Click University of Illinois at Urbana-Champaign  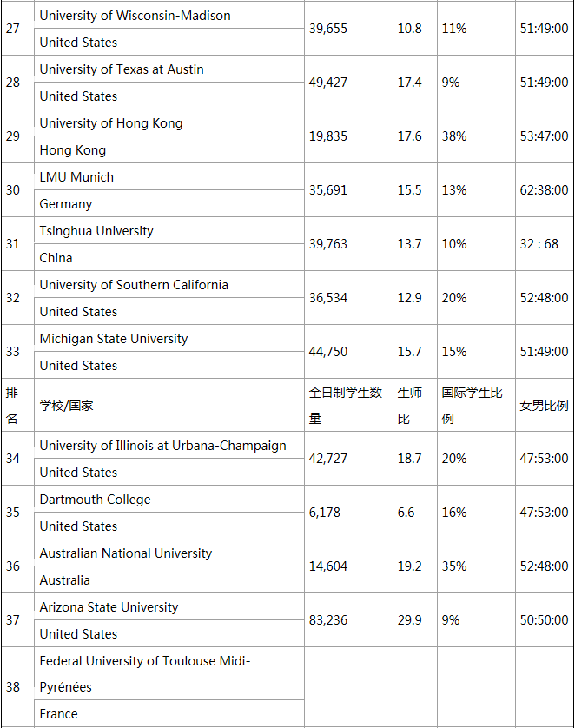[162, 446]
